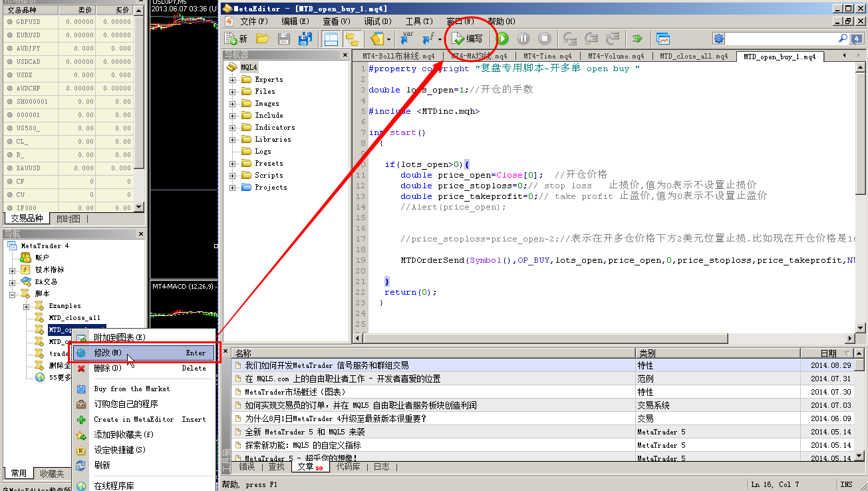The width and height of the screenshot is (868, 491).
Task: Switch to the 日志 toolbox tab
Action: pos(382,467)
